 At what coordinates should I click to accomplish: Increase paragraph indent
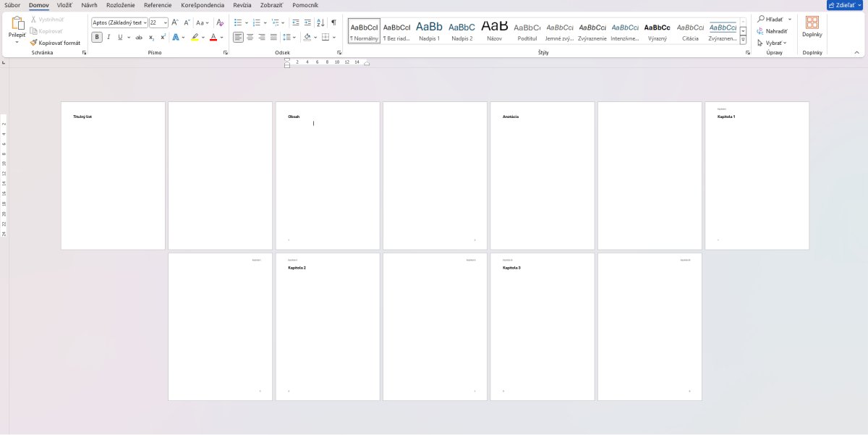click(x=308, y=22)
